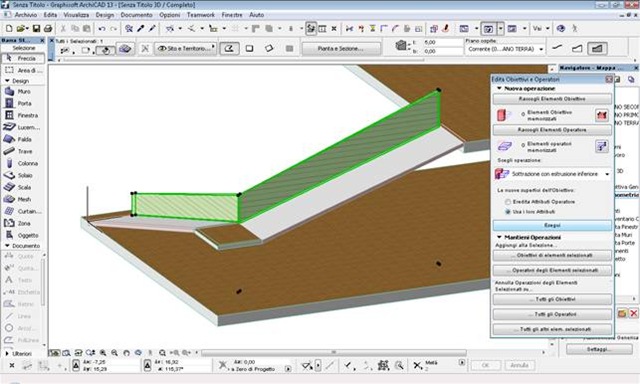Image resolution: width=640 pixels, height=384 pixels.
Task: Select the Mesh tool
Action: [23, 199]
